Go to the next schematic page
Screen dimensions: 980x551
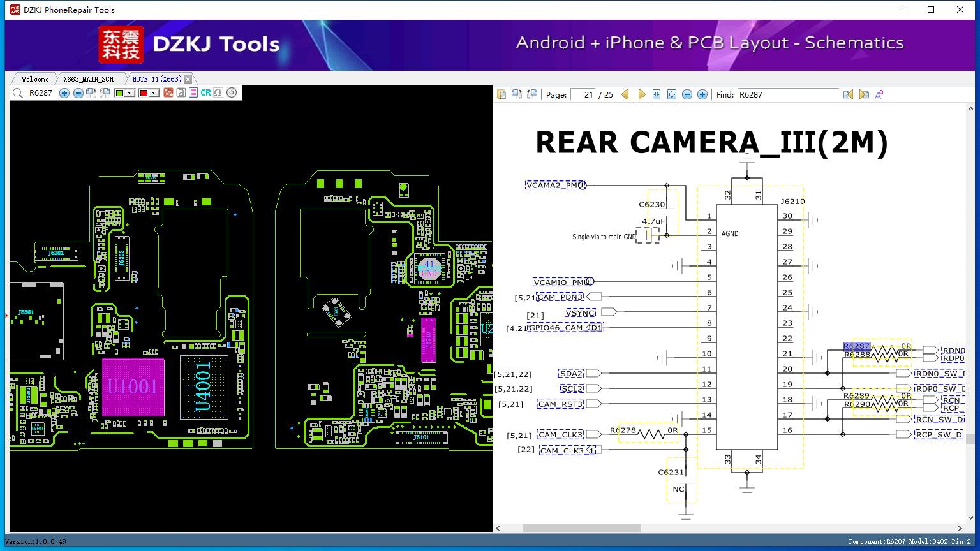click(x=642, y=94)
